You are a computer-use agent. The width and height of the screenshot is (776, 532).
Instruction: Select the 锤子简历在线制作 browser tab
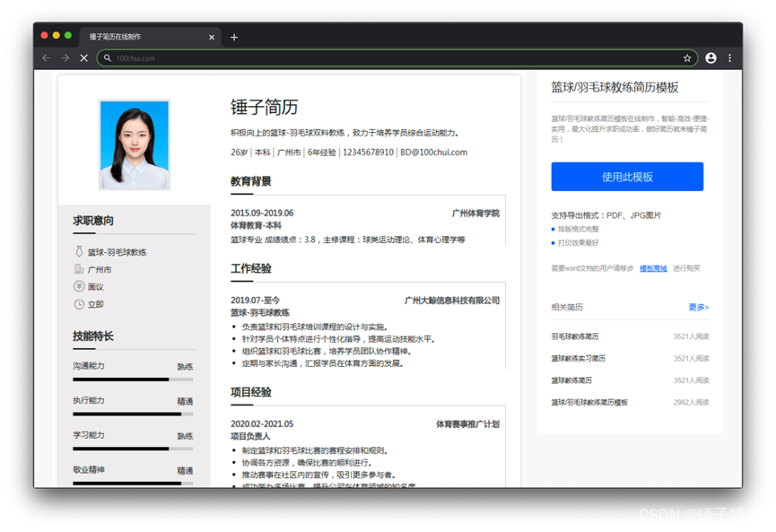pyautogui.click(x=148, y=37)
